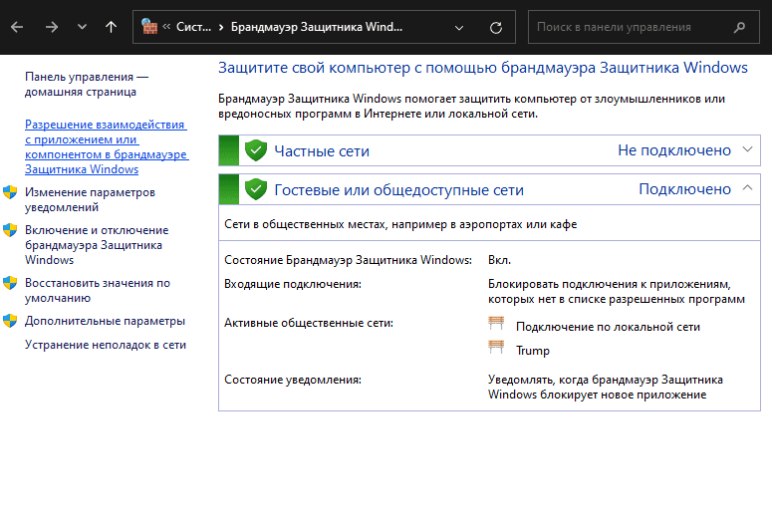Click shield icon beside 'Включение и отключение'

coord(10,230)
